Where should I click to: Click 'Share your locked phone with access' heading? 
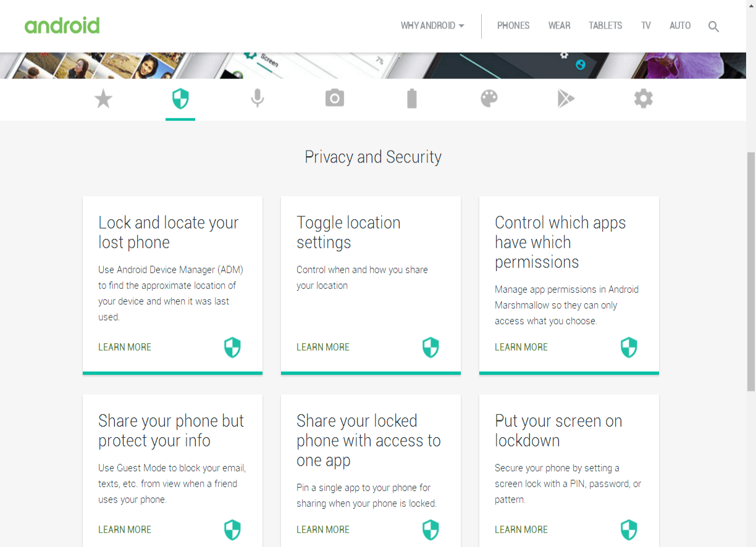click(x=369, y=440)
